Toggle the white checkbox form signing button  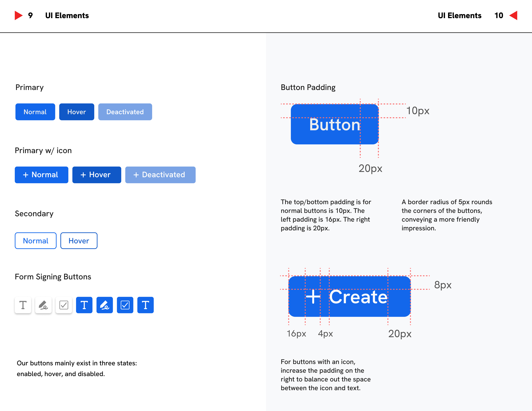[64, 305]
